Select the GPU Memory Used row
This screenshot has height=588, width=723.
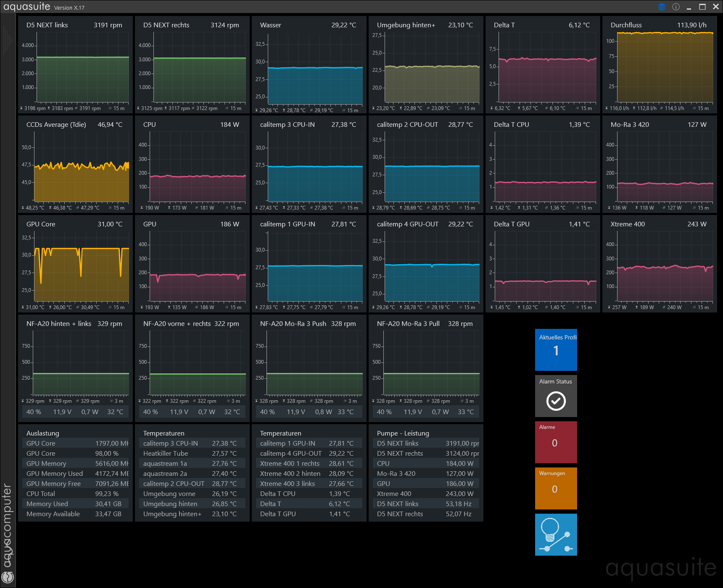tap(75, 473)
